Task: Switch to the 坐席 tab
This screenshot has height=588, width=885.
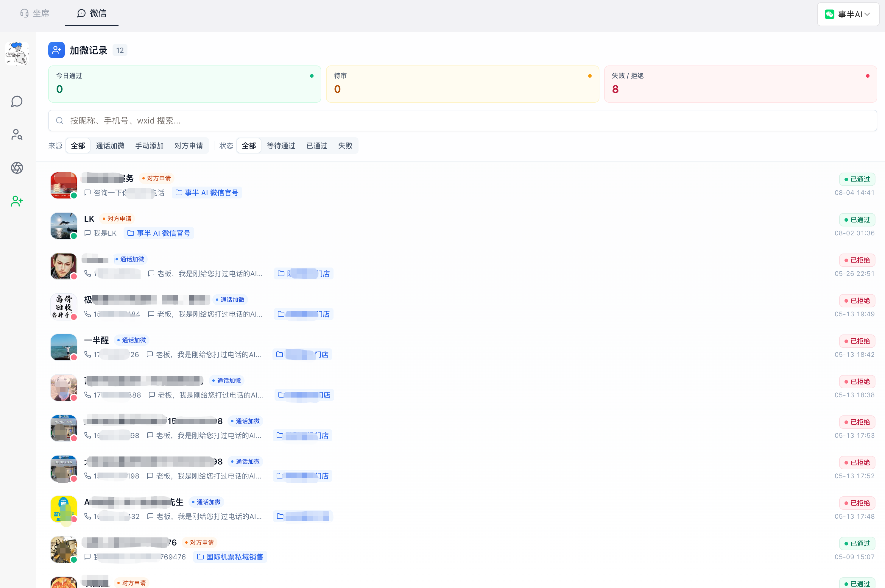Action: (35, 13)
